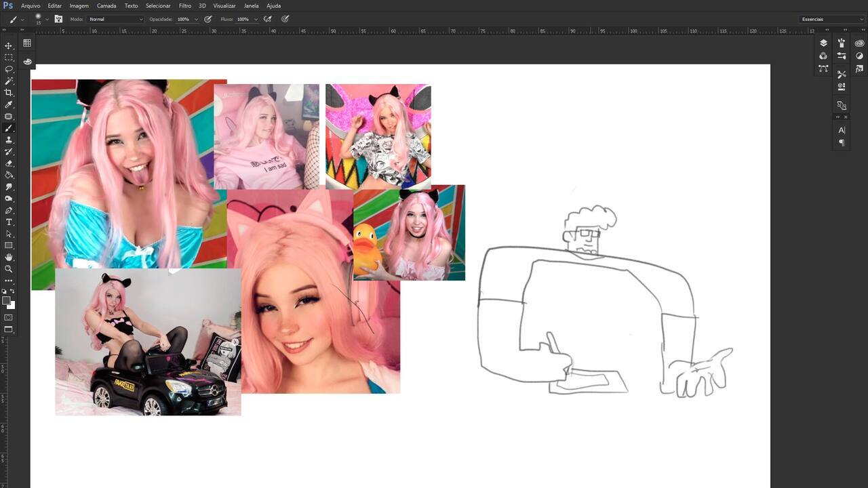Pick the Eyedropper tool

9,104
